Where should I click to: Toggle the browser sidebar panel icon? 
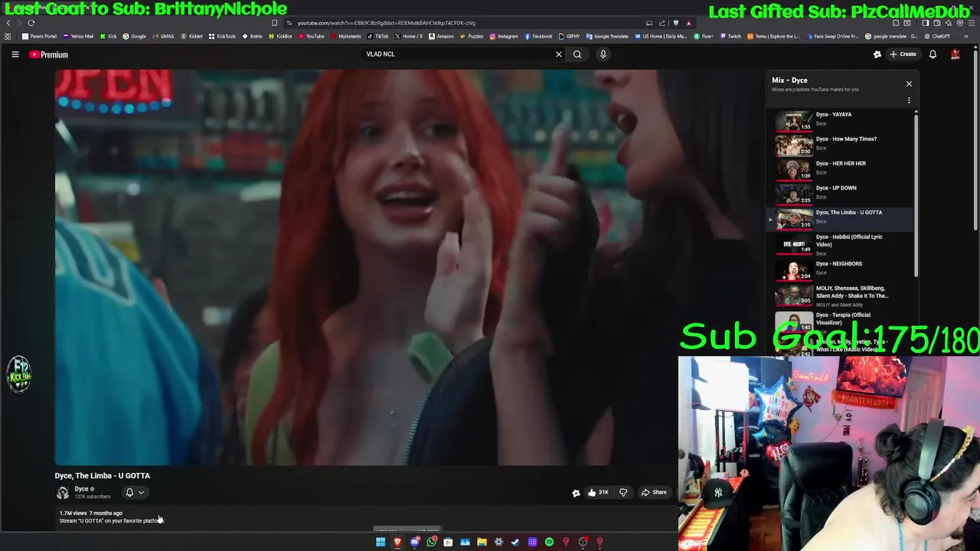(925, 23)
